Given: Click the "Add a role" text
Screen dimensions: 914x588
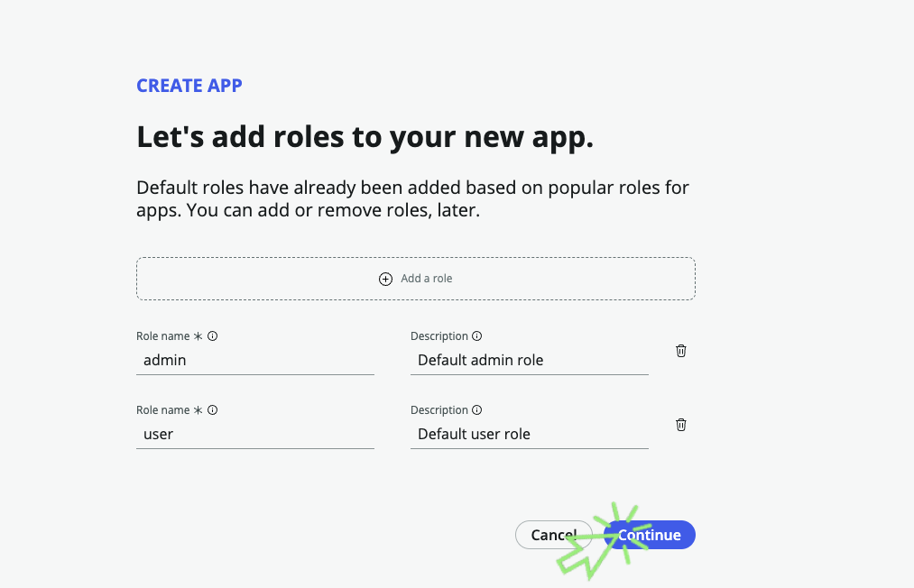Looking at the screenshot, I should point(427,279).
